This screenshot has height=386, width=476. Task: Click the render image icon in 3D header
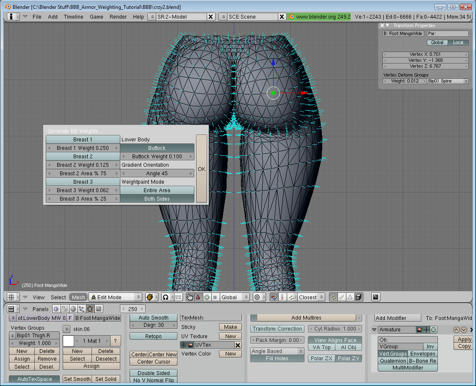coord(375,297)
